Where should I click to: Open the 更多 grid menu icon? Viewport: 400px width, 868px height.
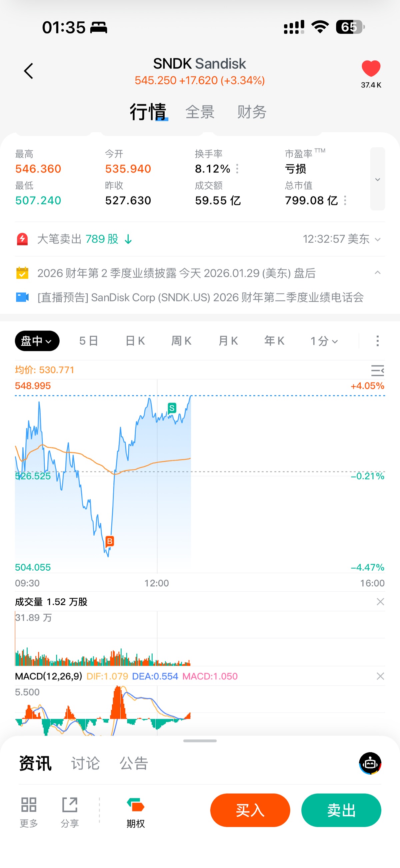tap(29, 806)
